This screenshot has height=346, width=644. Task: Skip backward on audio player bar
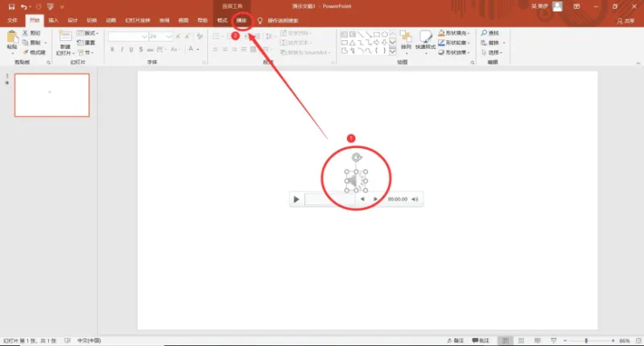tap(362, 200)
